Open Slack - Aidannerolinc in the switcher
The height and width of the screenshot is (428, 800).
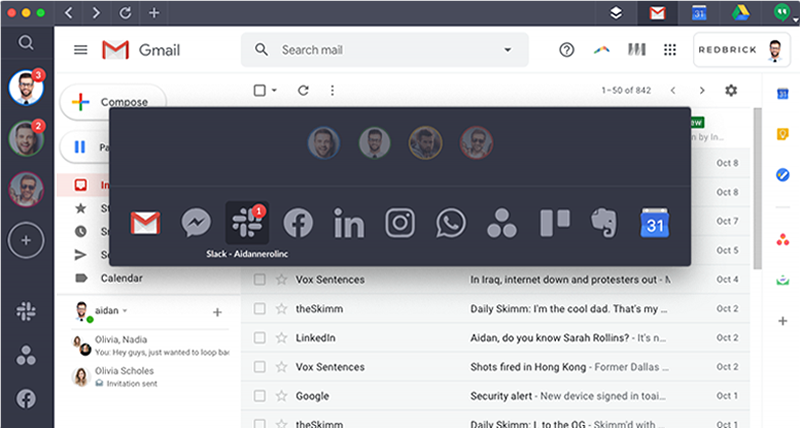click(x=247, y=223)
